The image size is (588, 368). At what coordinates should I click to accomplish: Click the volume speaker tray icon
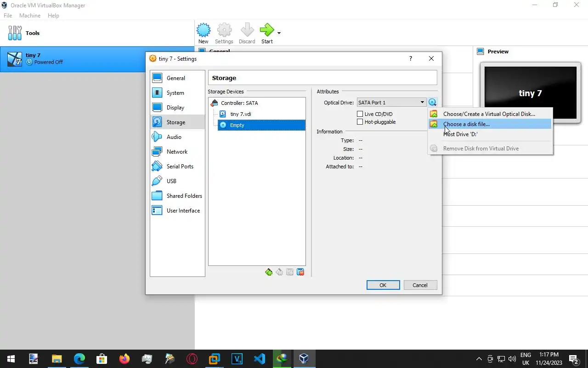(512, 359)
